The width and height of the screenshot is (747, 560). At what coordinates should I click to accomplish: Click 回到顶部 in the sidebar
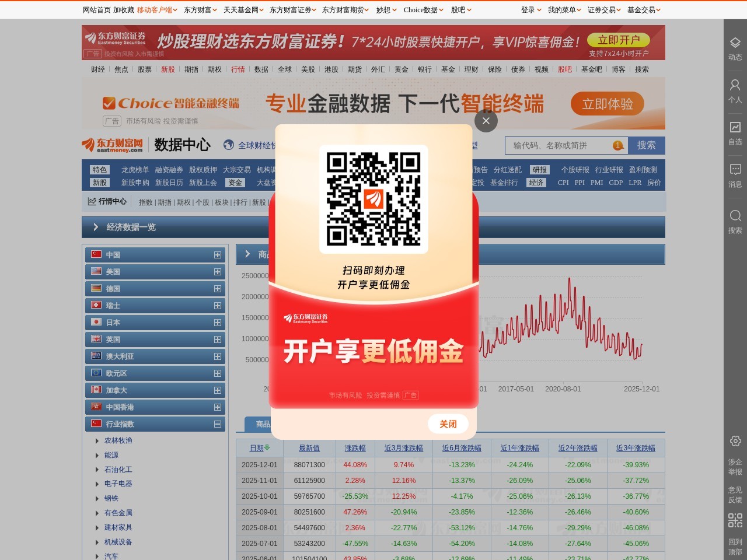click(x=735, y=547)
